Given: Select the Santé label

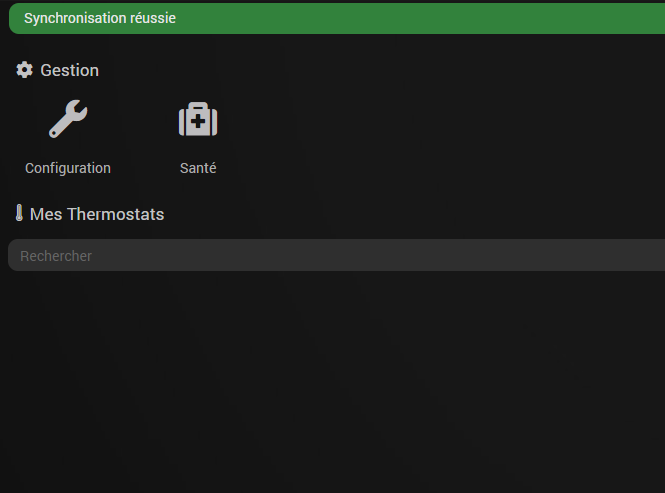Looking at the screenshot, I should (198, 168).
